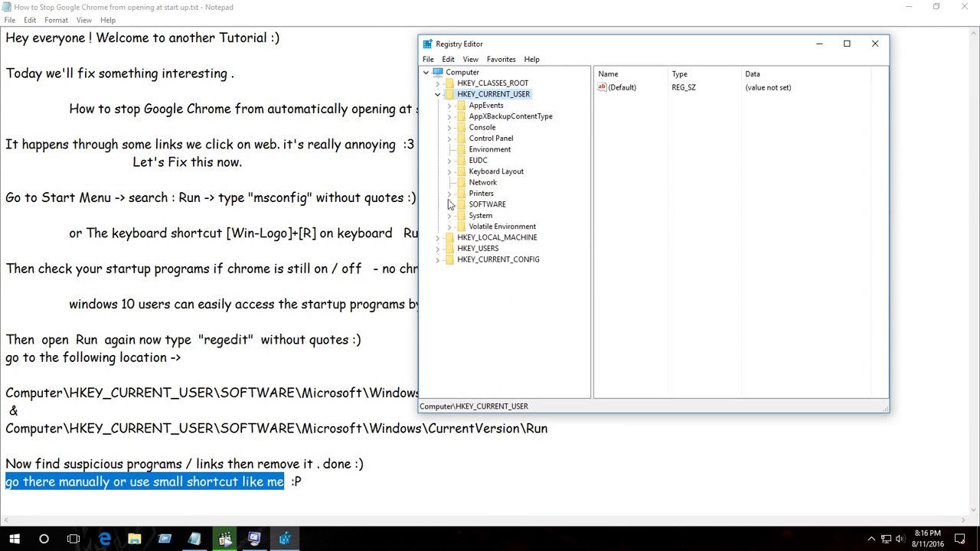
Task: Click the Registry Editor title bar icon
Action: (x=428, y=44)
